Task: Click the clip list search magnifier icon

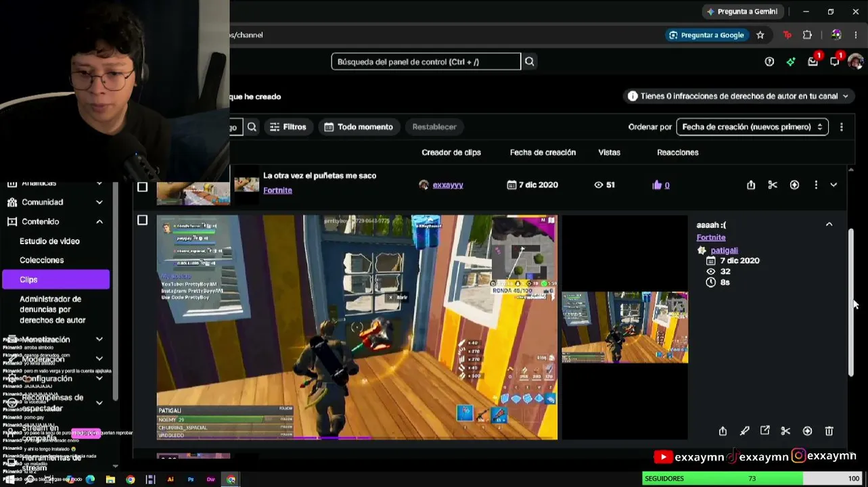Action: coord(252,126)
